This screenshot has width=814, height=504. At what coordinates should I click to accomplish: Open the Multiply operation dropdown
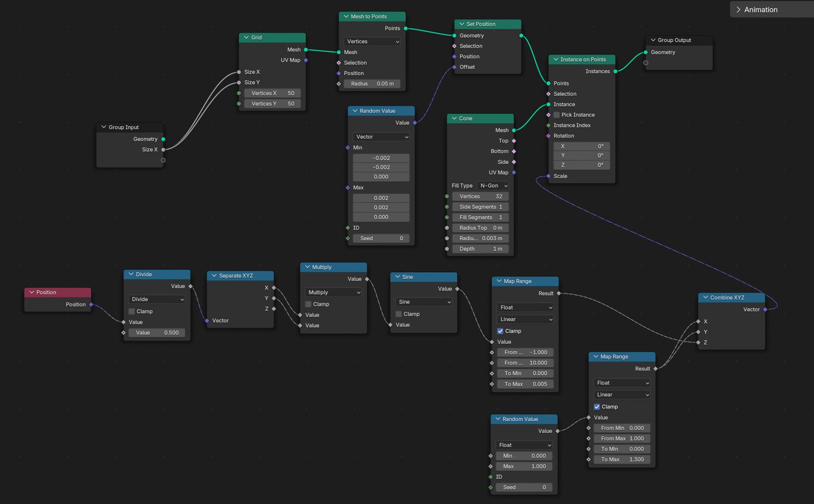[334, 292]
